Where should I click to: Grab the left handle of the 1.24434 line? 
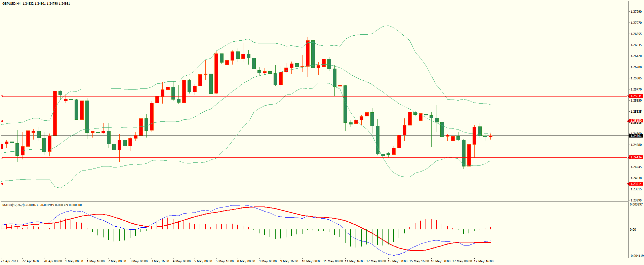pyautogui.click(x=2, y=158)
